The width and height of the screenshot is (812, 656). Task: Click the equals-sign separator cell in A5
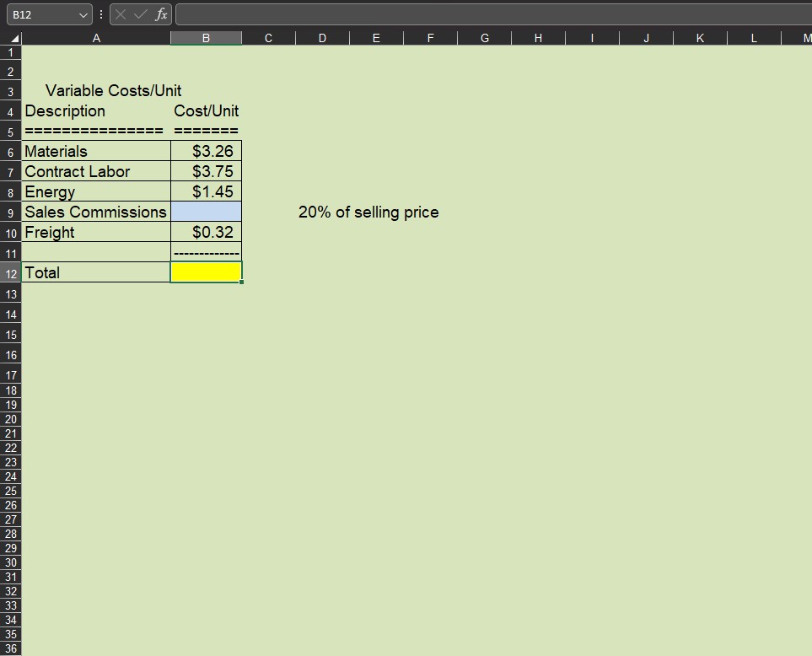click(96, 131)
